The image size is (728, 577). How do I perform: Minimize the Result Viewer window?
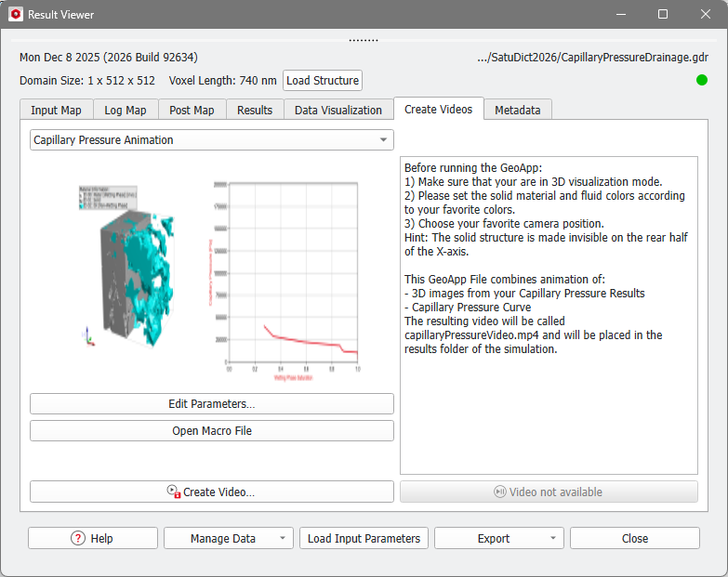coord(620,15)
